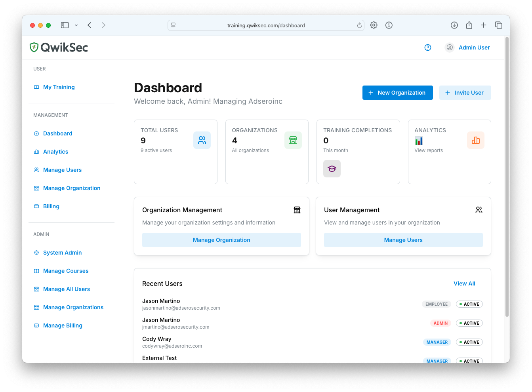Click Cody Wray's MANAGER badge
The width and height of the screenshot is (532, 392).
(x=437, y=342)
